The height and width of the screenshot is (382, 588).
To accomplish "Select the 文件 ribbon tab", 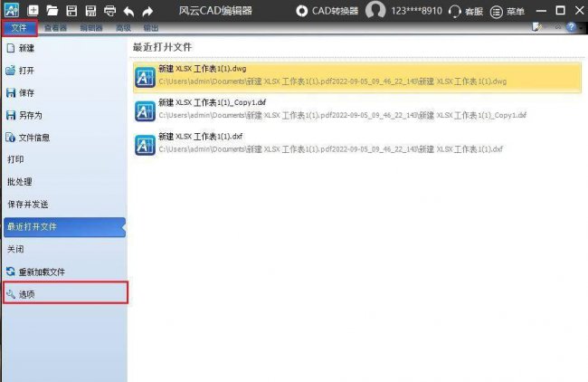I will (19, 28).
